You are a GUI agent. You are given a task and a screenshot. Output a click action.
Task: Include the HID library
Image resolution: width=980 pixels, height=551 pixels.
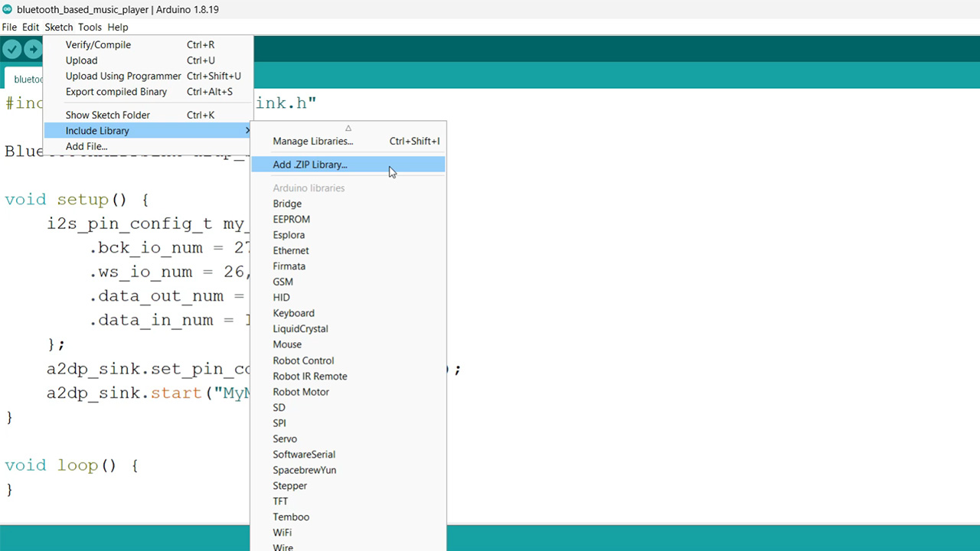[x=348, y=298]
